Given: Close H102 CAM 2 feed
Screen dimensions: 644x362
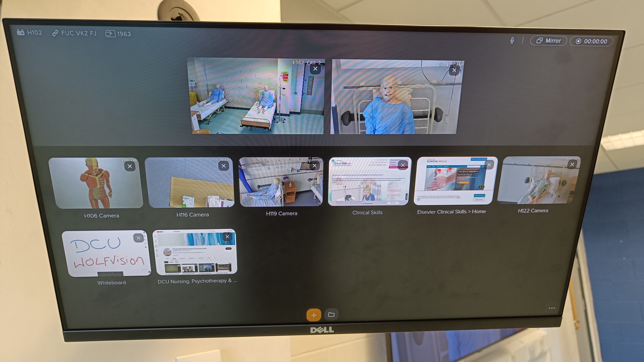Looking at the screenshot, I should tap(316, 69).
